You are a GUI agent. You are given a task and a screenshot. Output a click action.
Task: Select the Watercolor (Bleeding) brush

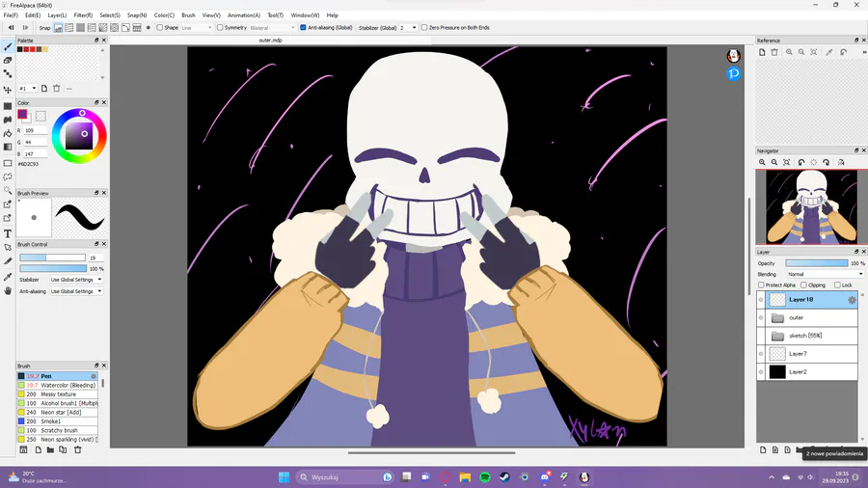pos(58,385)
